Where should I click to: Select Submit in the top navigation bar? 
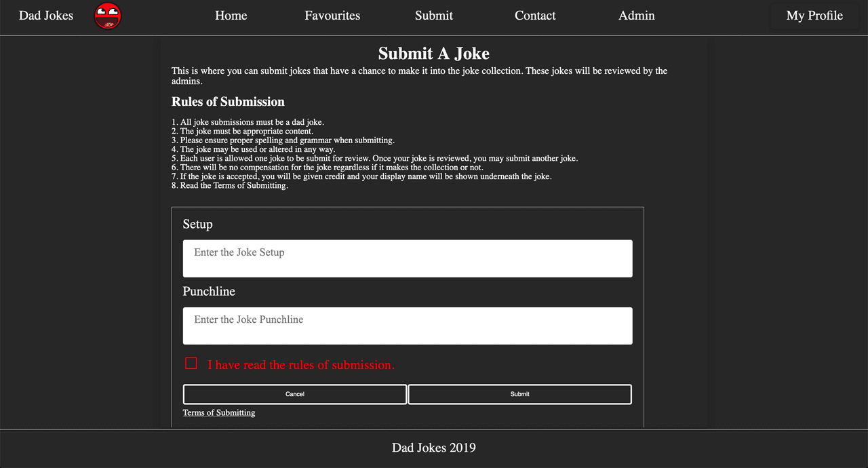coord(434,16)
